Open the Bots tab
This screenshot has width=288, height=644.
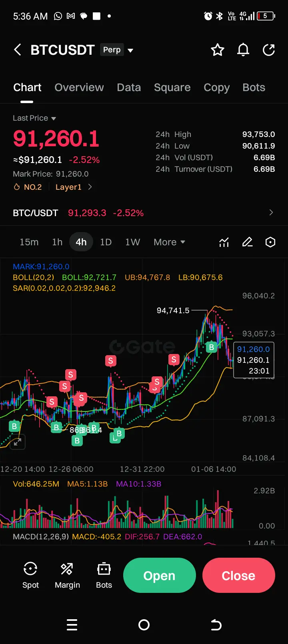(x=254, y=87)
